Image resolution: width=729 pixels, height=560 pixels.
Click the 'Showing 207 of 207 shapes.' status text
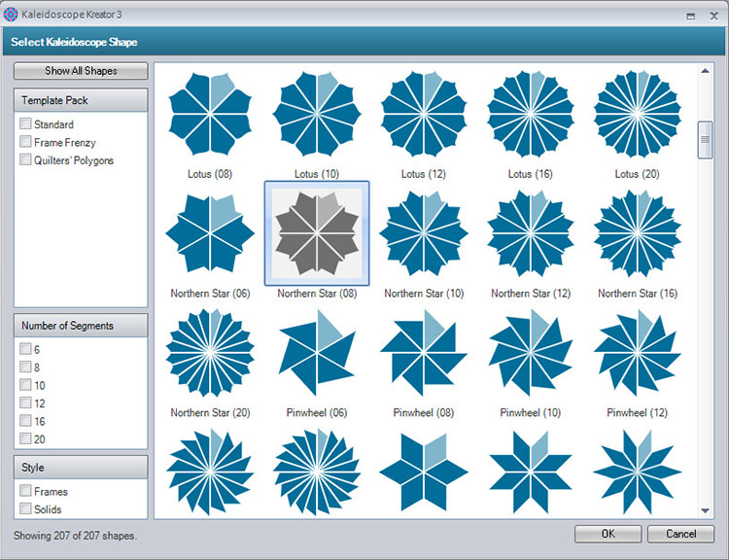coord(75,536)
